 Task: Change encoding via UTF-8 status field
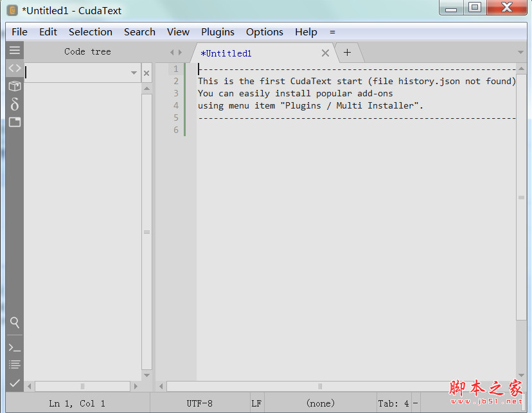[200, 403]
